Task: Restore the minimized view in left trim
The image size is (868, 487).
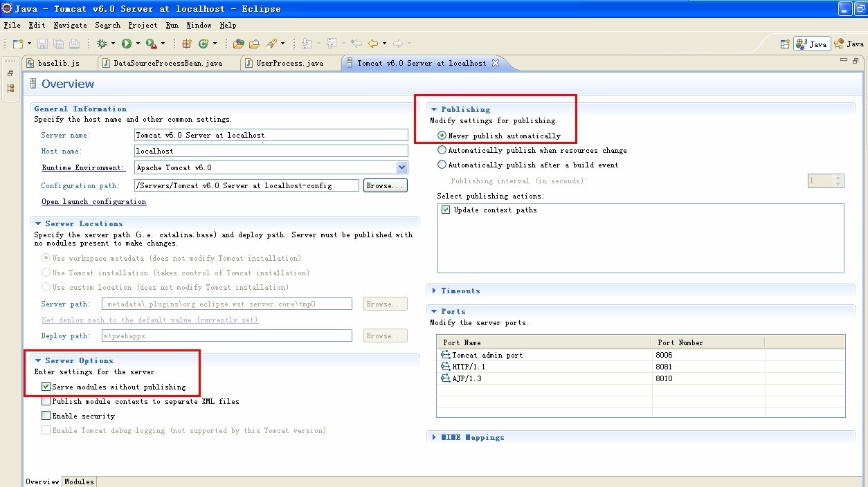Action: [x=10, y=73]
